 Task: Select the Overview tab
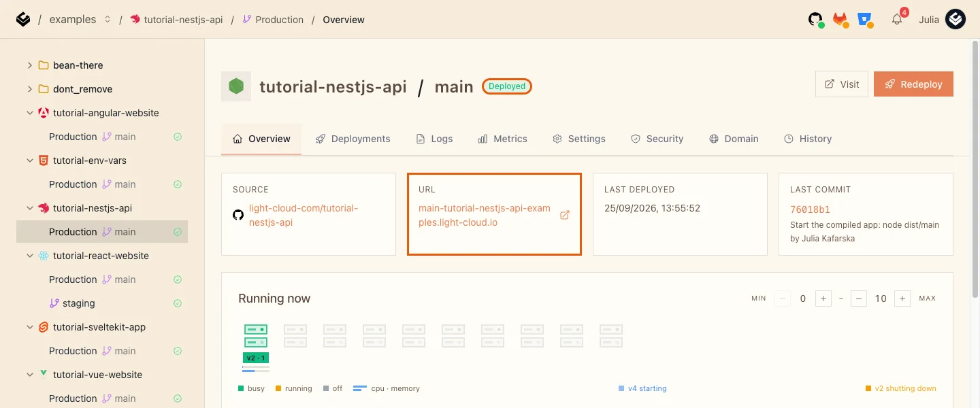tap(261, 139)
